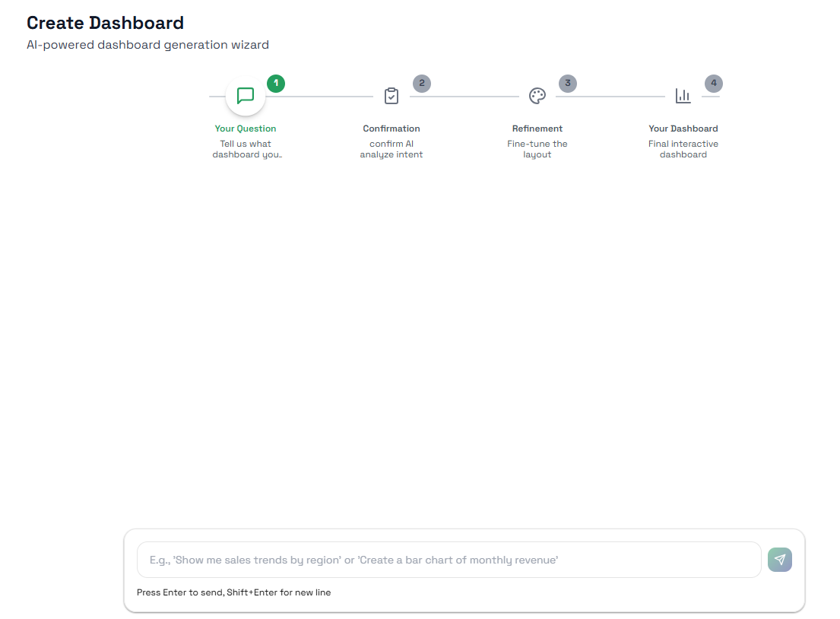Click the gray step 4 badge
840x619 pixels.
pos(714,83)
